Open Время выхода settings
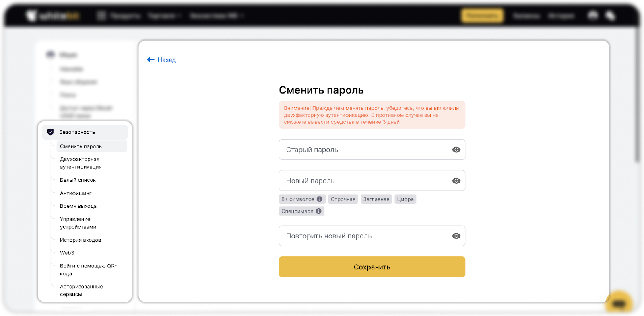 78,206
